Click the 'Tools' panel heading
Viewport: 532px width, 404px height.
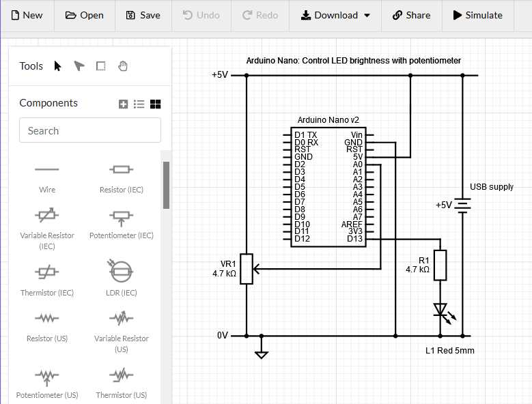pyautogui.click(x=31, y=66)
